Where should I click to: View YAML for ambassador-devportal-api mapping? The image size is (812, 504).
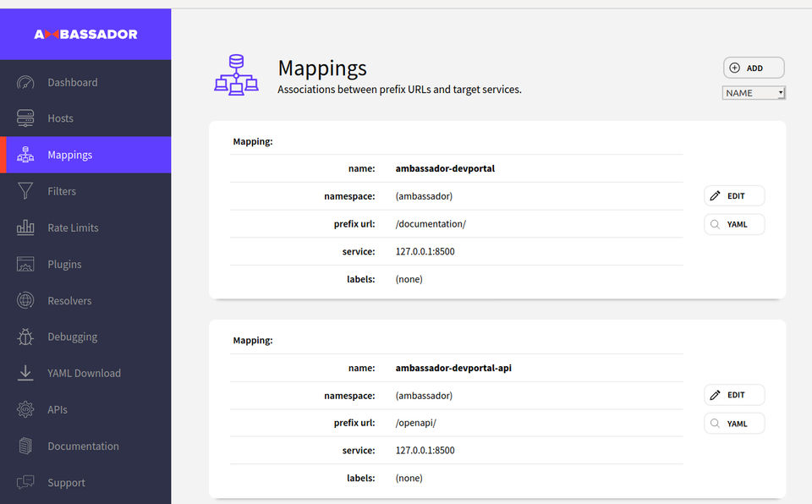734,423
